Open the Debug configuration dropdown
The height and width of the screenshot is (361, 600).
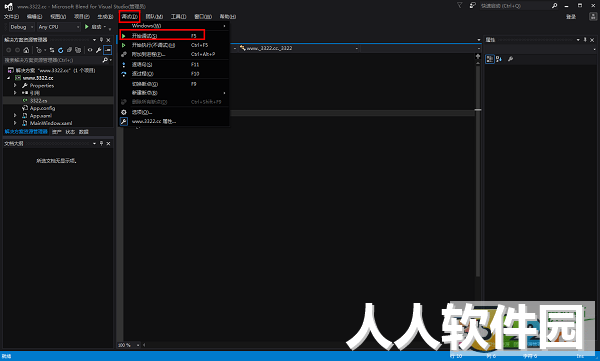pyautogui.click(x=21, y=27)
